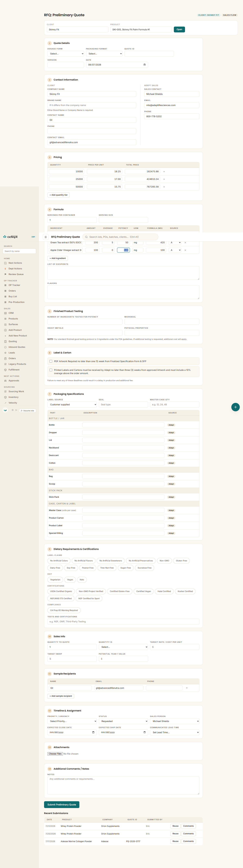Open source dropdown for Green Tea extract row
This screenshot has width=243, height=868.
(x=175, y=243)
